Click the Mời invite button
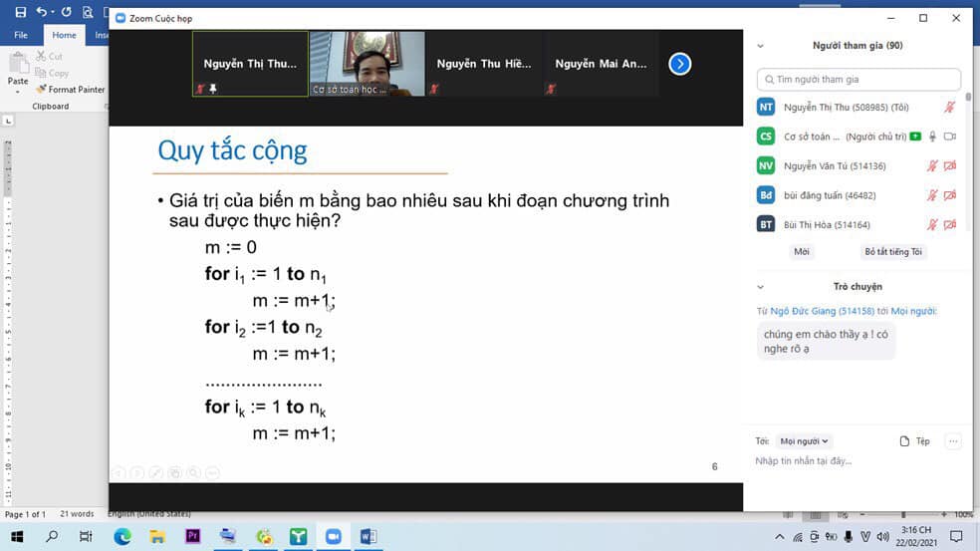 point(802,252)
